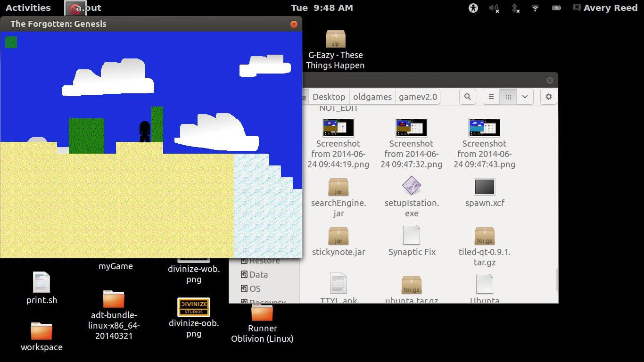Select the Desktop breadcrumb in path bar

click(x=329, y=97)
